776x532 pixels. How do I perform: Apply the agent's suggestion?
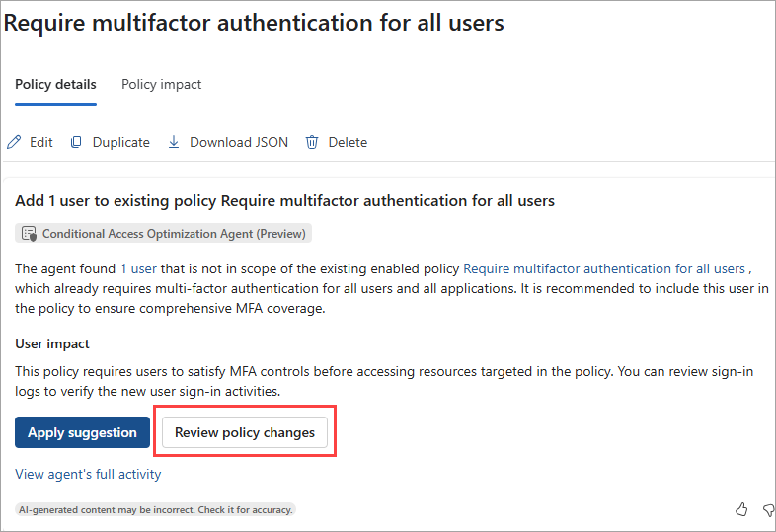point(82,432)
